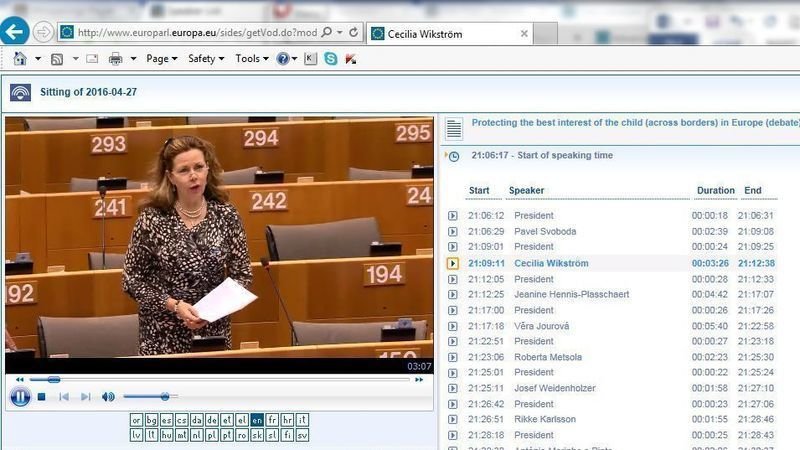Switch audio language to French (fr)
Viewport: 800px width, 450px height.
[273, 420]
